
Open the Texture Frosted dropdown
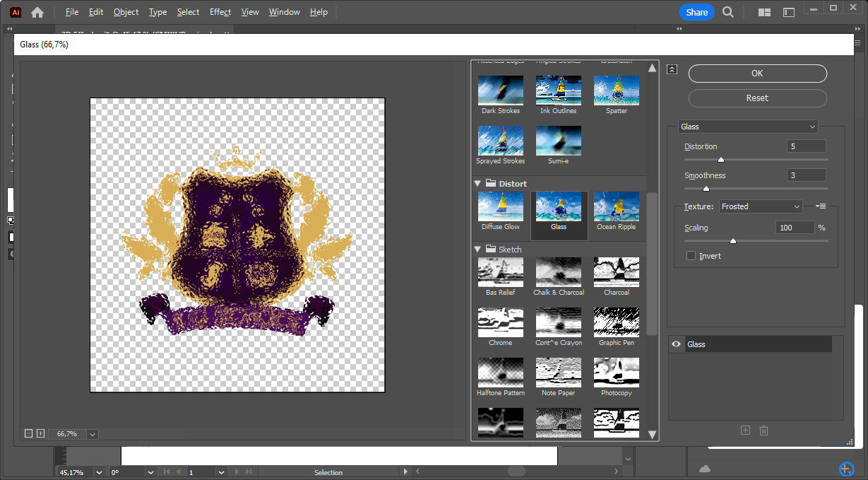(x=761, y=206)
